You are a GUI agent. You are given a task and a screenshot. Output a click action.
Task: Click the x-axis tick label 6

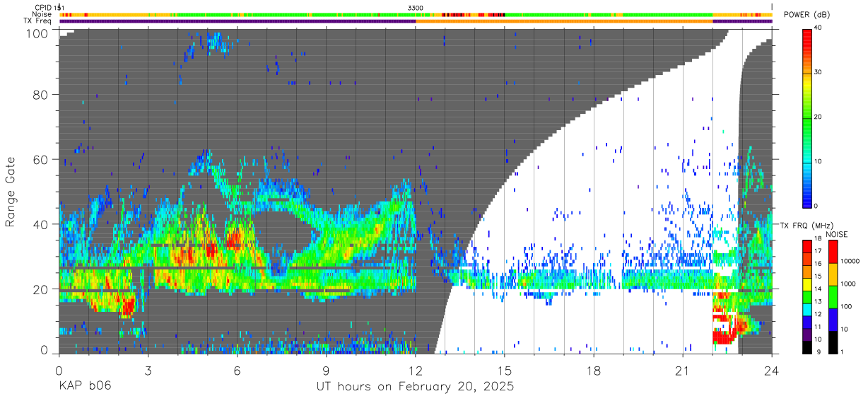pos(237,370)
